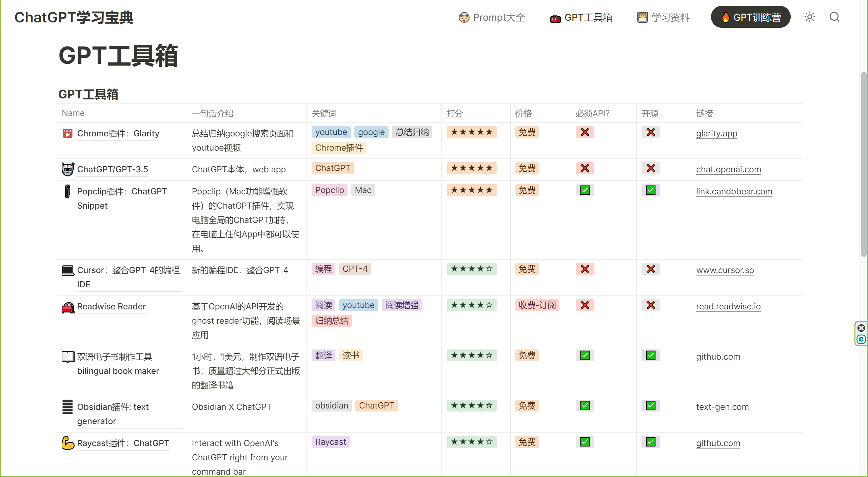Click the 收费-订阅 price tag
Screen dimensions: 868x477
[x=537, y=305]
